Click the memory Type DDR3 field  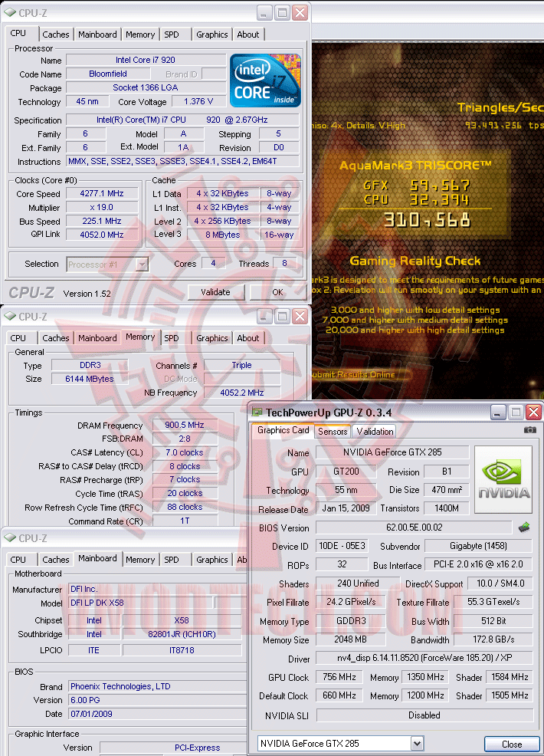click(x=90, y=366)
